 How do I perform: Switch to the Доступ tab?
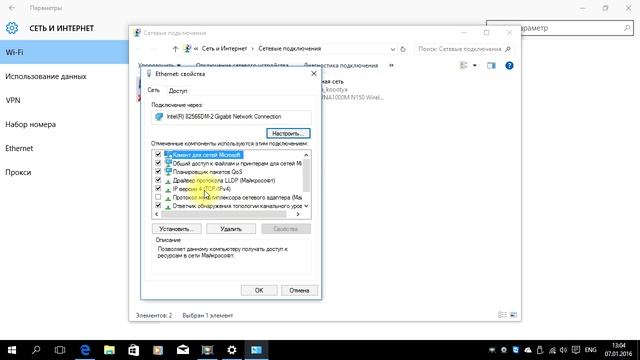point(178,91)
